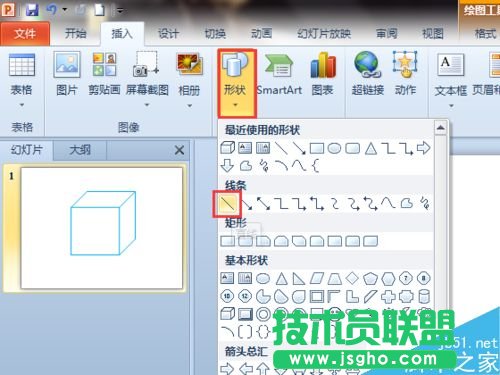This screenshot has height=375, width=500.
Task: Insert a 图片 picture from ribbon
Action: pos(67,74)
